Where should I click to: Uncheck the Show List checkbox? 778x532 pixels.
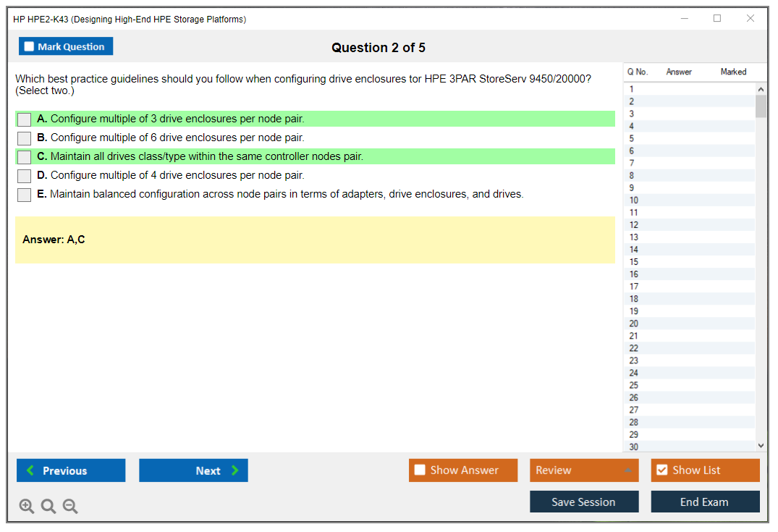661,470
